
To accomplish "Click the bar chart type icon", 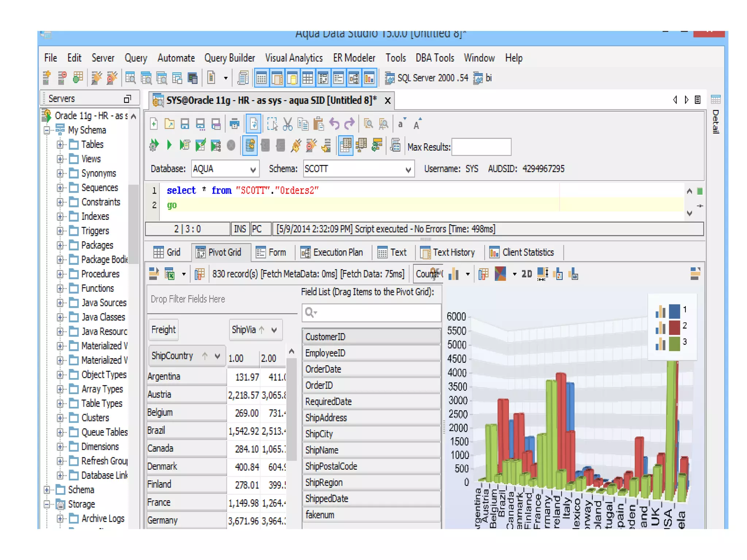I will click(x=453, y=274).
